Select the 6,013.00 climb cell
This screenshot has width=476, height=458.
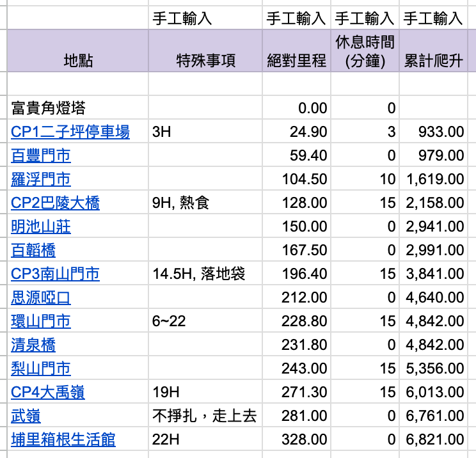(434, 391)
